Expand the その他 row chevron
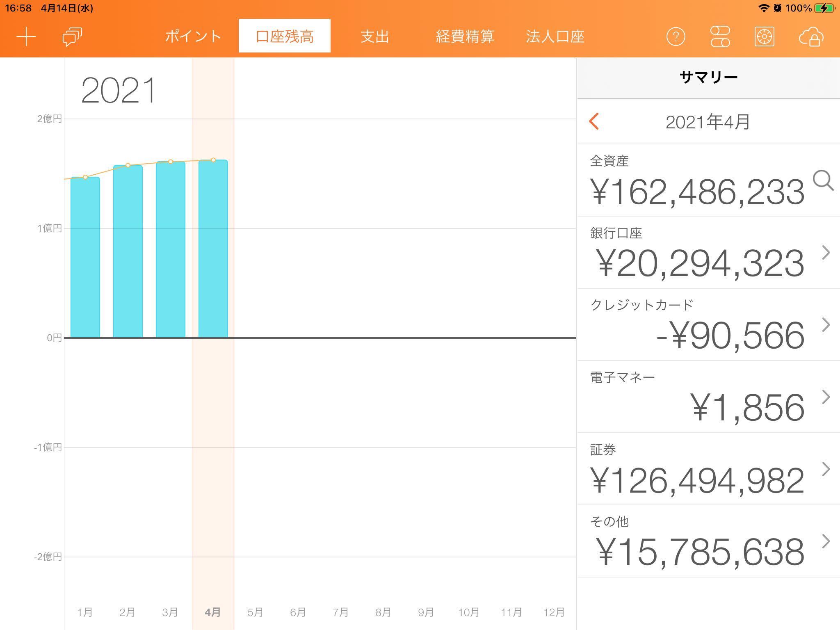Image resolution: width=840 pixels, height=630 pixels. (826, 541)
